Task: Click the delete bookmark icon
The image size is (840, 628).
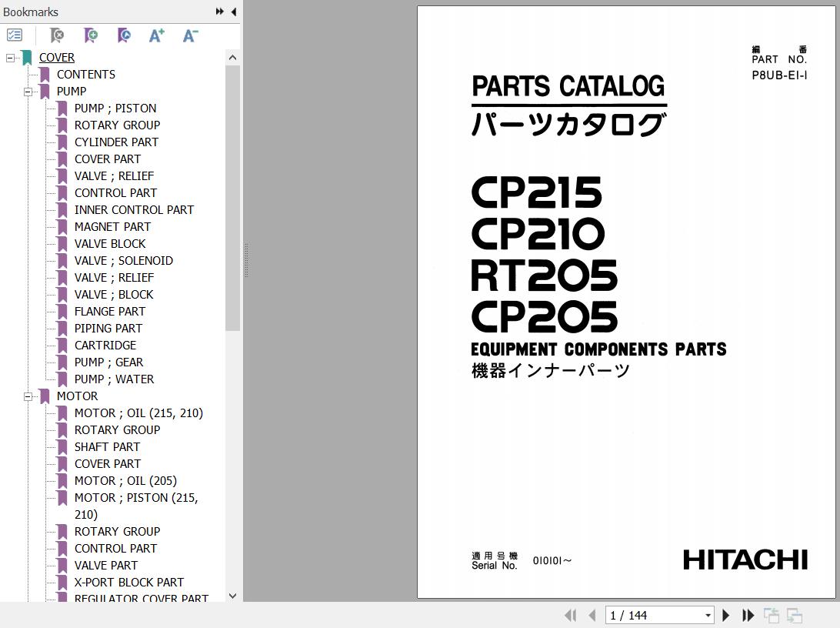Action: click(x=57, y=35)
